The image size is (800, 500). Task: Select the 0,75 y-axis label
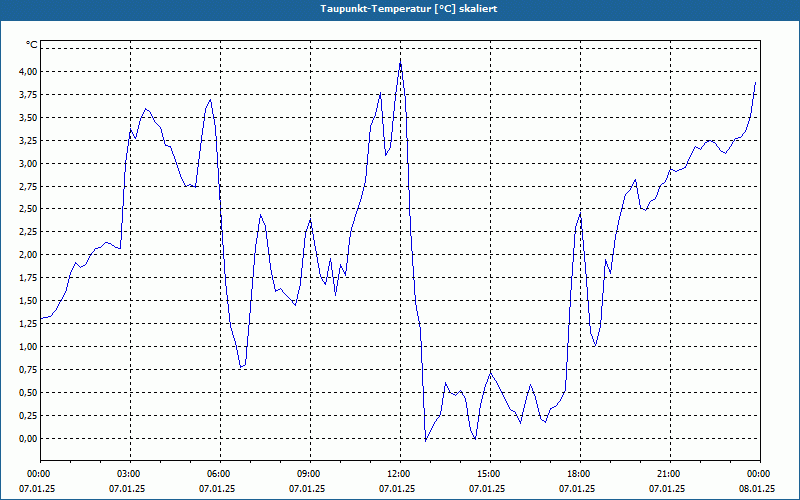coord(28,369)
